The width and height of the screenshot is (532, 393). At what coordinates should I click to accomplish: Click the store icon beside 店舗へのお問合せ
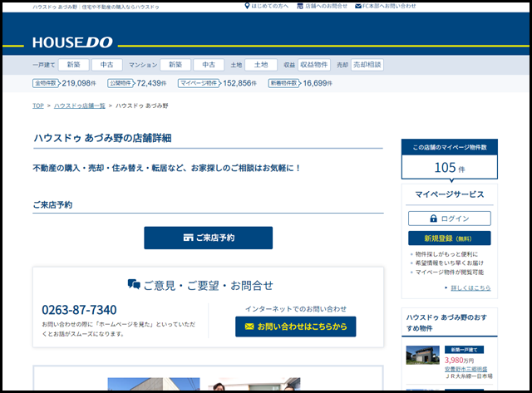(300, 6)
